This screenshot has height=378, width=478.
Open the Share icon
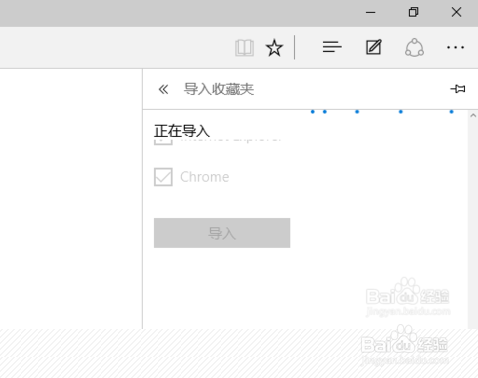pyautogui.click(x=414, y=47)
